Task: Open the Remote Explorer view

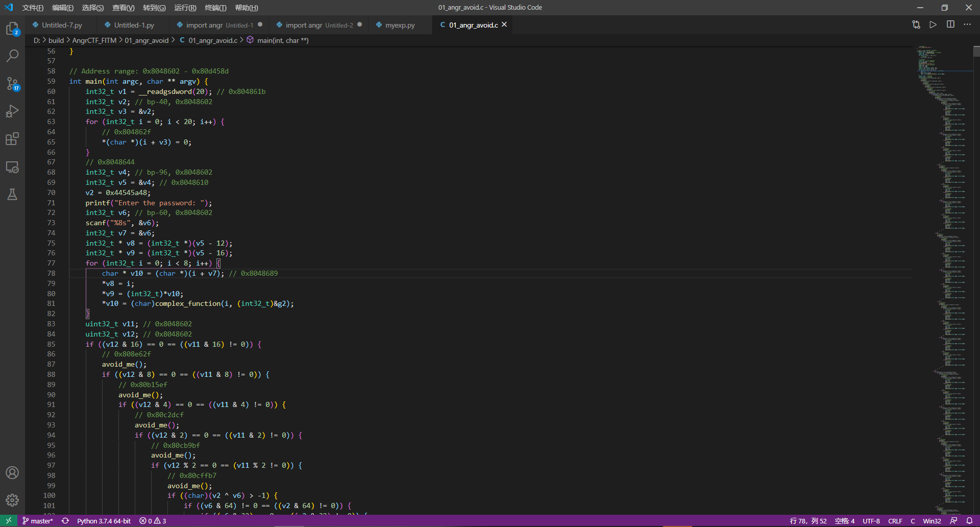Action: (x=12, y=167)
